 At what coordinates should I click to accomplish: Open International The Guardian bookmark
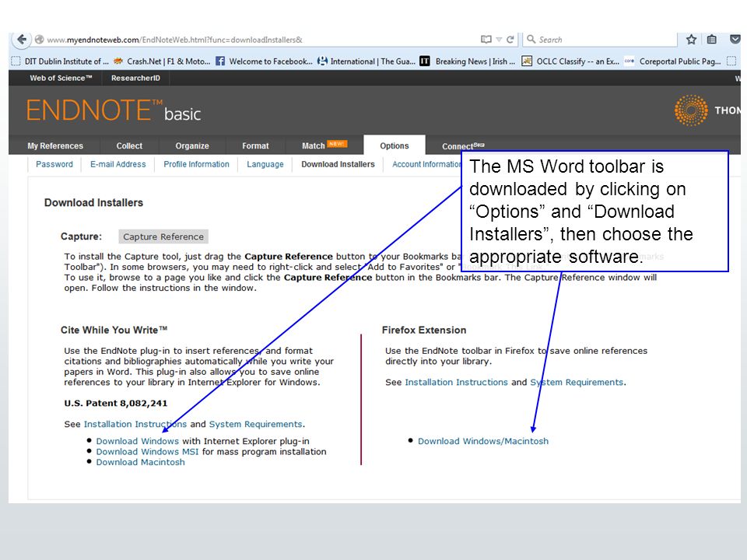(x=366, y=61)
